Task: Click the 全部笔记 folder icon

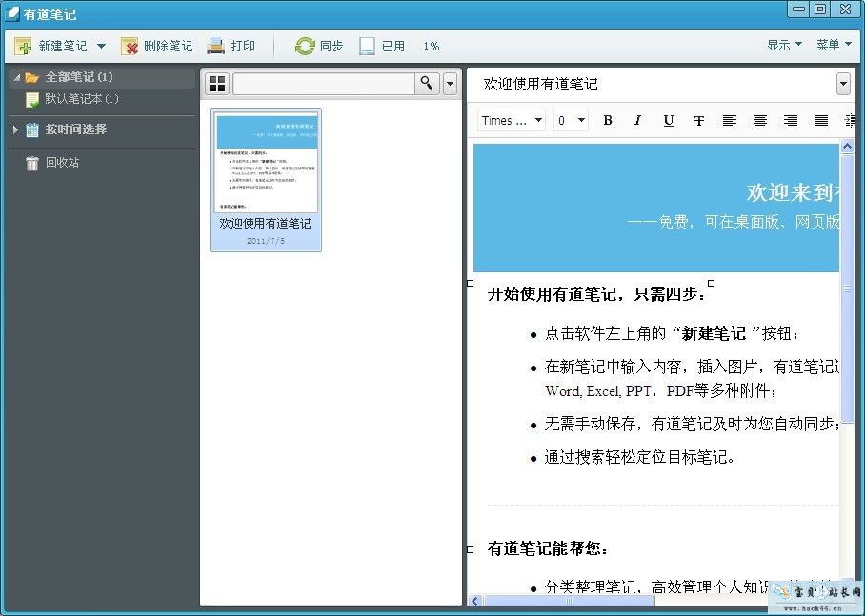Action: (x=32, y=77)
